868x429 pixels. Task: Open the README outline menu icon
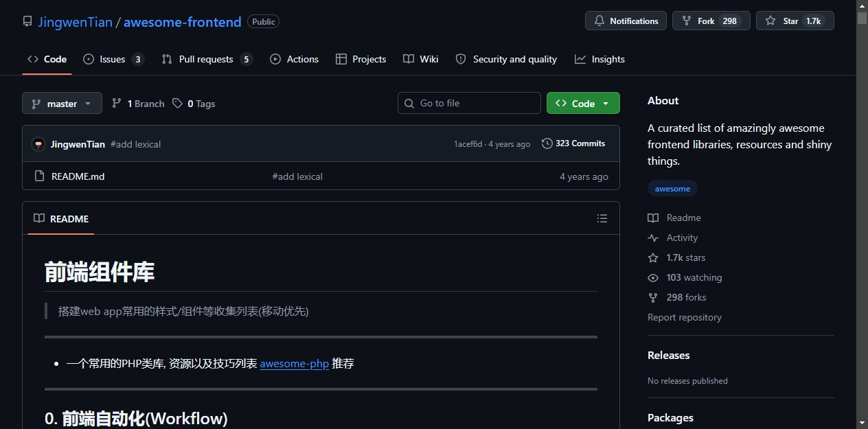[602, 218]
